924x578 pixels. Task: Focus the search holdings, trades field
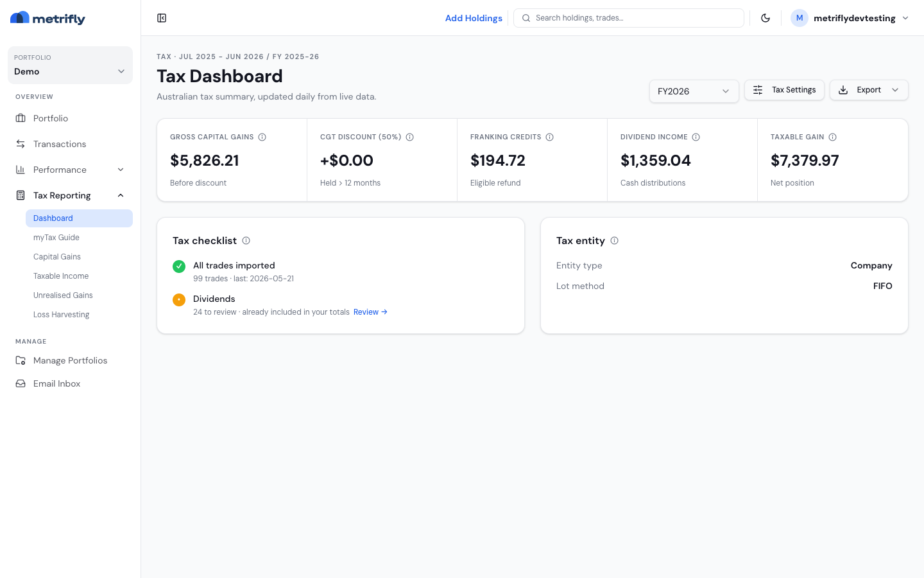click(x=629, y=18)
